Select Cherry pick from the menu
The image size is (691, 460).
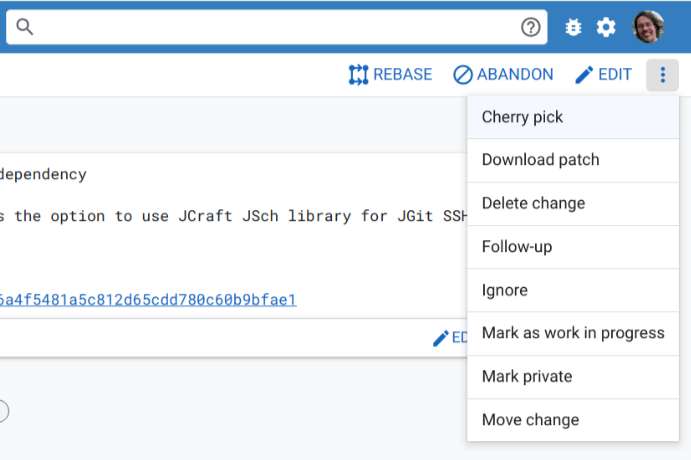[522, 117]
